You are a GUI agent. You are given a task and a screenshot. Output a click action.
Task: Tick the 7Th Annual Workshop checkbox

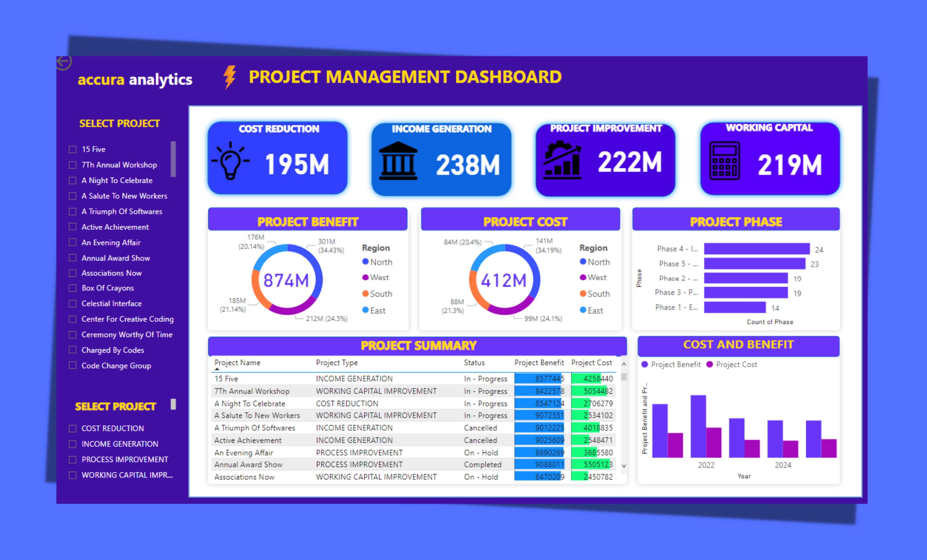click(73, 165)
